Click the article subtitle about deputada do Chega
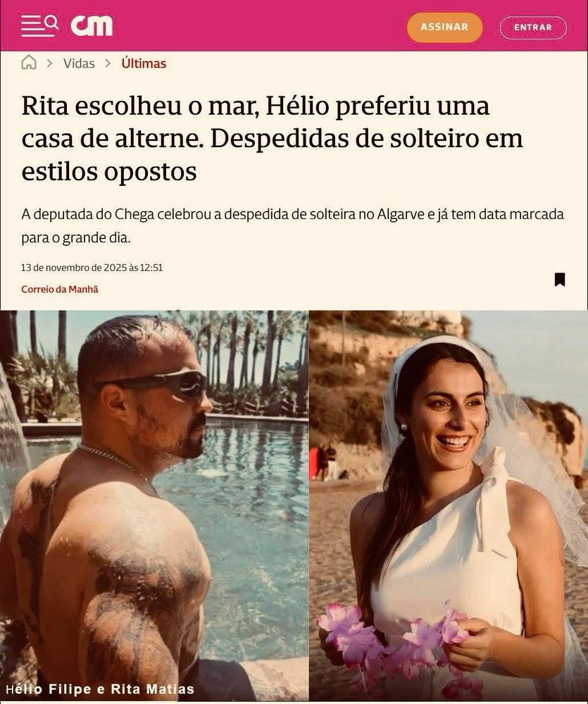Image resolution: width=588 pixels, height=704 pixels. pos(292,226)
